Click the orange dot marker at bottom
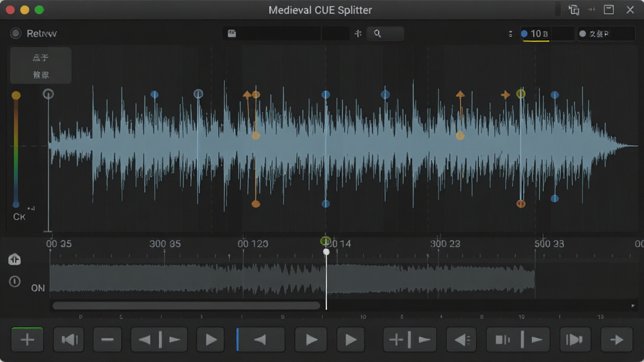Viewport: 644px width, 362px height. click(255, 204)
